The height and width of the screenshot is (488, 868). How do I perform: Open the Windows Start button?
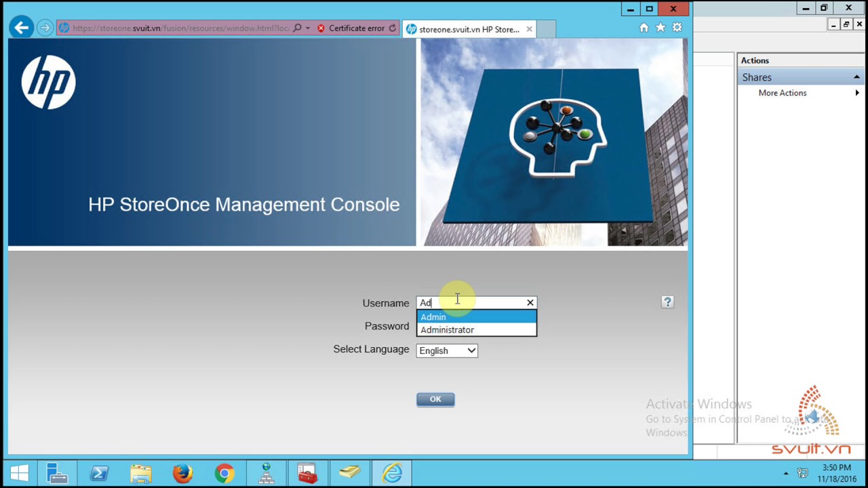(20, 472)
